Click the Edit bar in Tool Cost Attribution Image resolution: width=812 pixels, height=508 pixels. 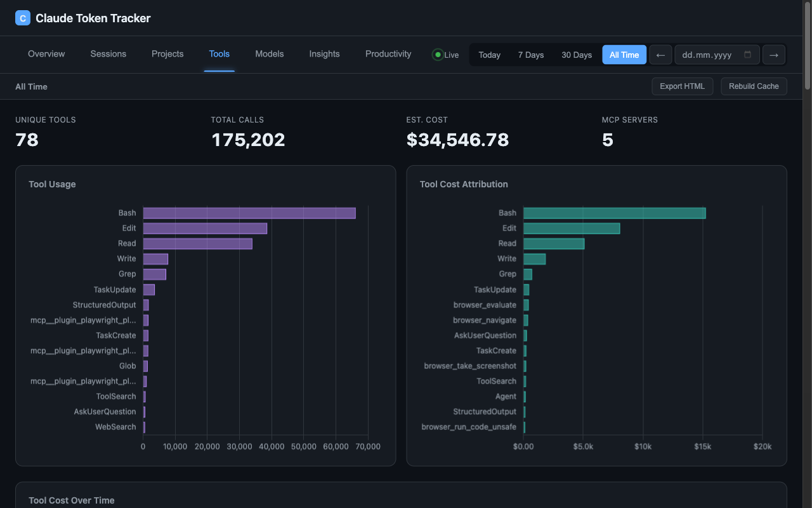(x=572, y=228)
